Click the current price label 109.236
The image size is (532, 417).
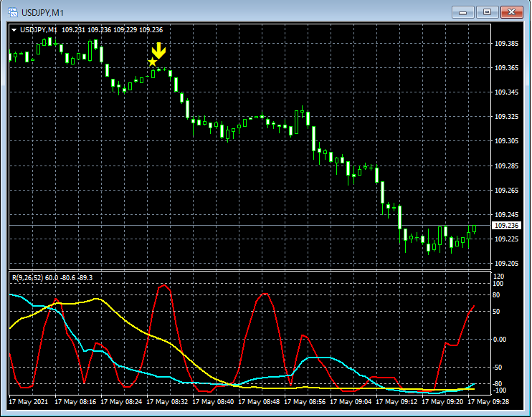point(507,226)
